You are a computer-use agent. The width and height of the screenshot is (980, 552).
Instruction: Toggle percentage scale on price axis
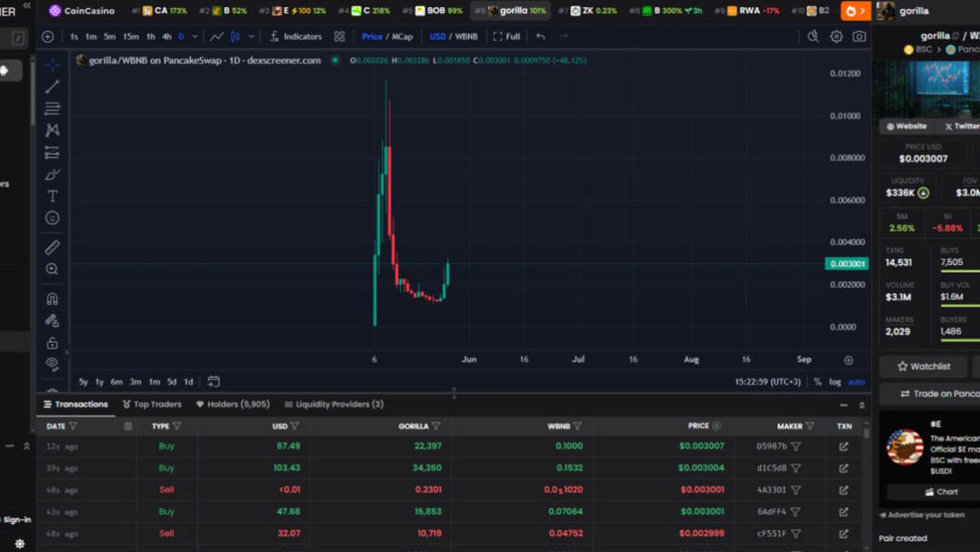tap(817, 382)
